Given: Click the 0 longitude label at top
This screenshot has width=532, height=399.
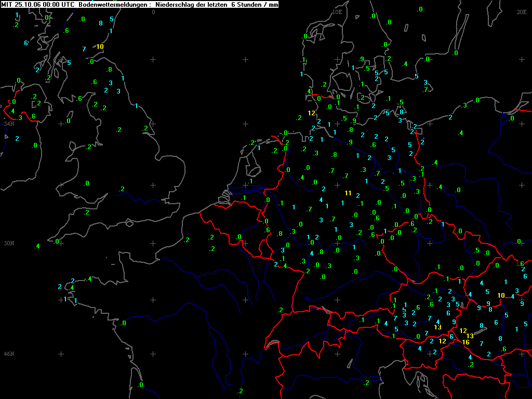Looking at the screenshot, I should (x=153, y=12).
